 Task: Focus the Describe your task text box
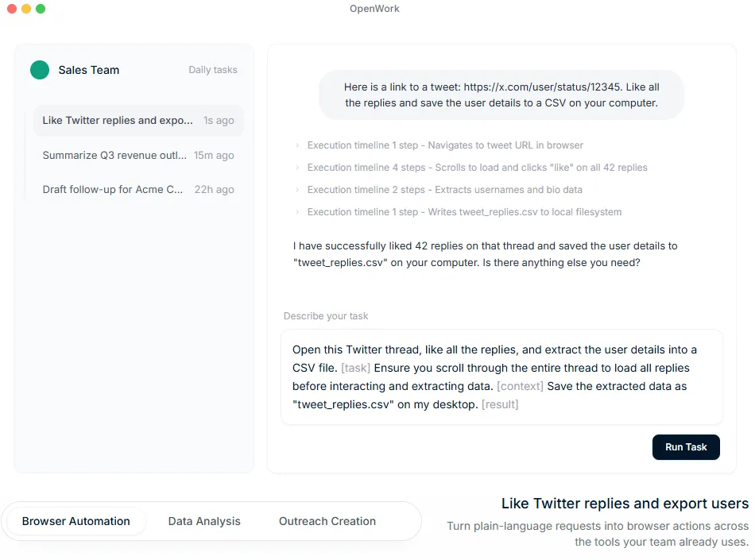[501, 377]
